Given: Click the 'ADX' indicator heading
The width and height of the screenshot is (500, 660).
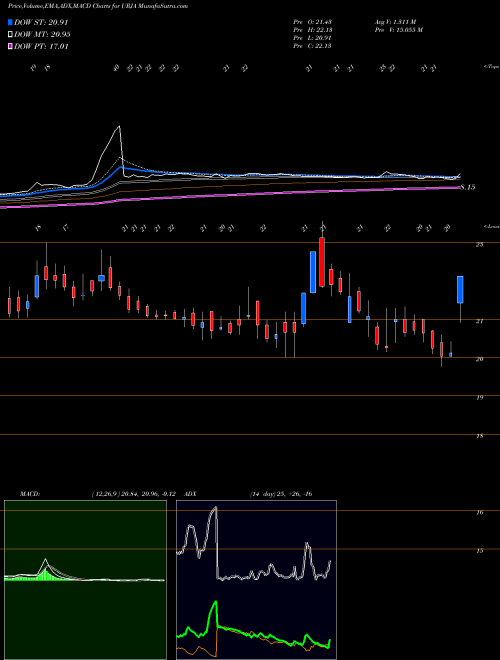Looking at the screenshot, I should [190, 494].
